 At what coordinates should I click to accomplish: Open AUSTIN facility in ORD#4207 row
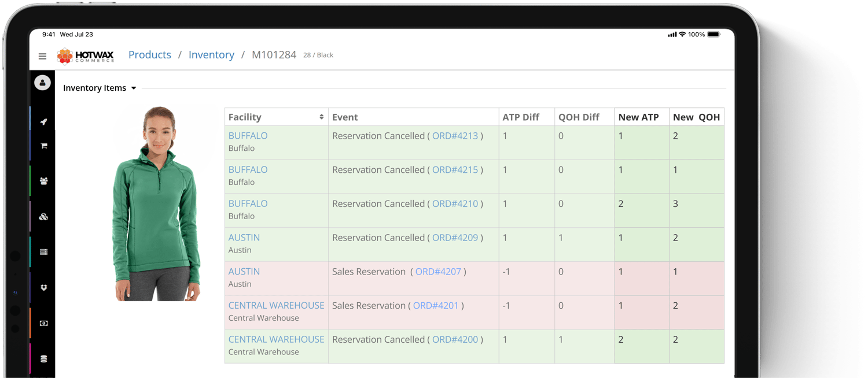click(x=244, y=272)
